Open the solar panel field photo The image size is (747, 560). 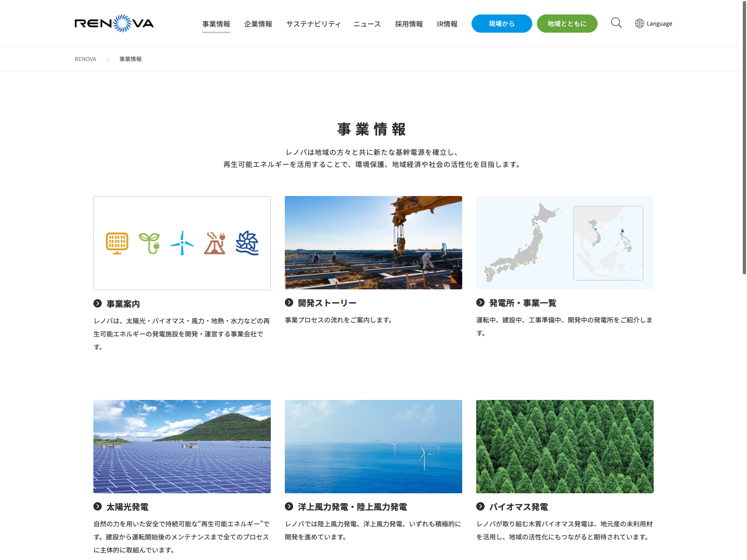182,447
